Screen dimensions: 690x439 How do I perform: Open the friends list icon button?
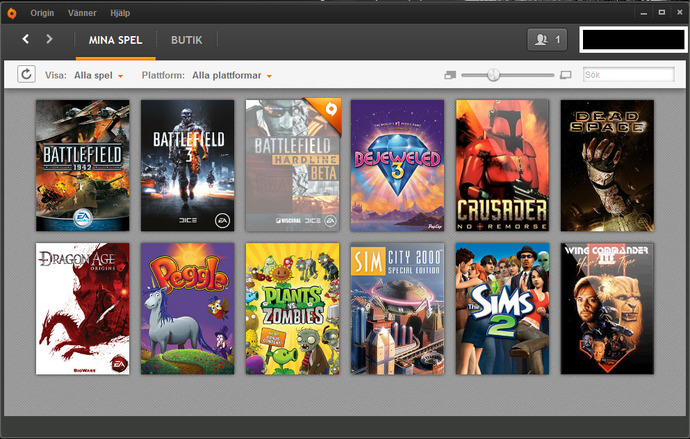click(x=547, y=40)
